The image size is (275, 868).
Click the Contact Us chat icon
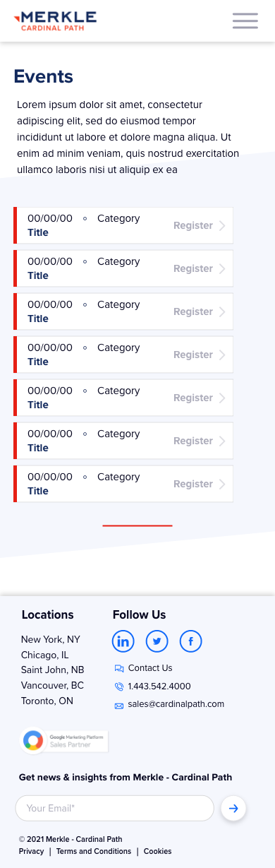[x=118, y=668]
